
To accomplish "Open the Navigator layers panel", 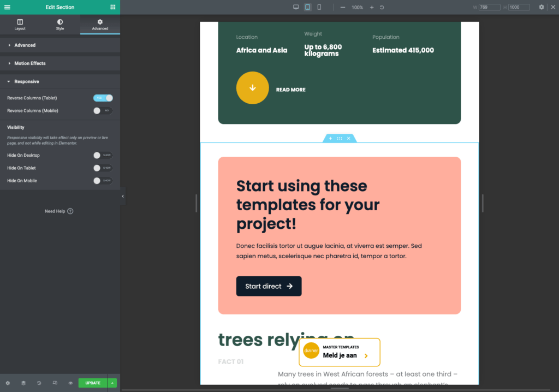I will (x=23, y=383).
